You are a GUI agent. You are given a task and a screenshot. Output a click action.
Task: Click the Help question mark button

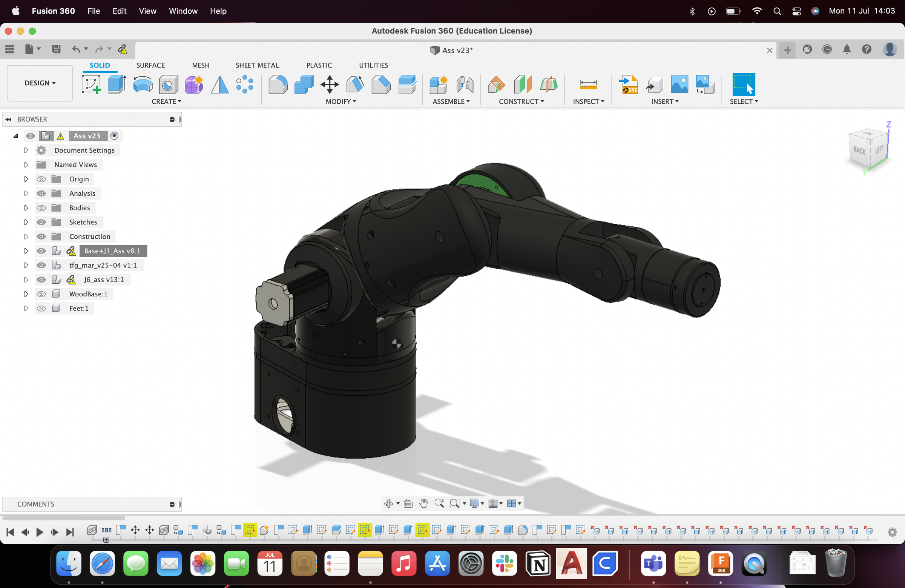[x=867, y=49]
